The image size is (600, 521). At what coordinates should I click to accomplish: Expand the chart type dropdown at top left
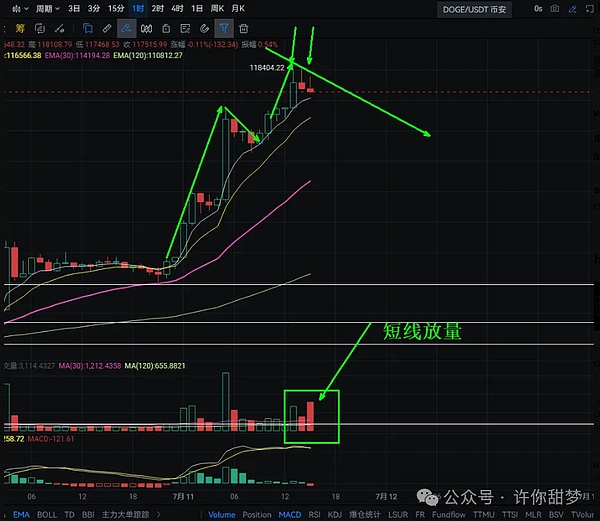click(15, 9)
